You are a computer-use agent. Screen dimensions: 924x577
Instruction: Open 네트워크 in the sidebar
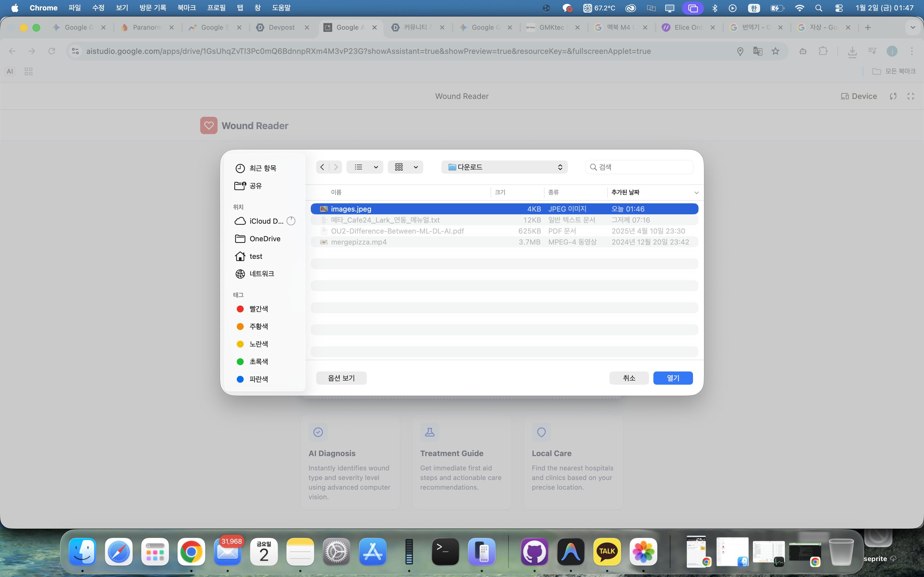262,274
